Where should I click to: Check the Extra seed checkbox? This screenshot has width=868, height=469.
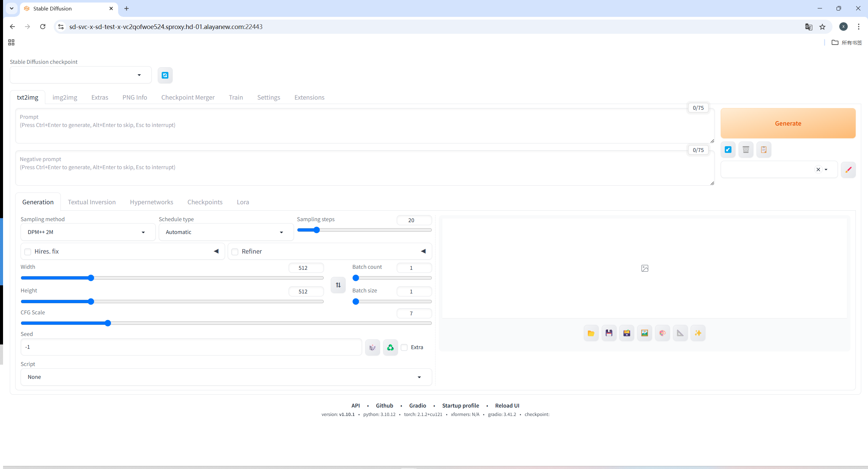pyautogui.click(x=404, y=347)
